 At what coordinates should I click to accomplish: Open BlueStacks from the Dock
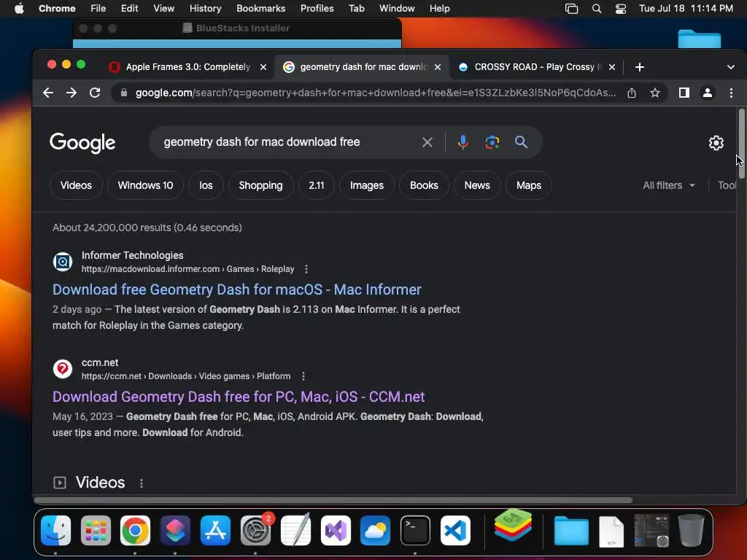(x=513, y=526)
